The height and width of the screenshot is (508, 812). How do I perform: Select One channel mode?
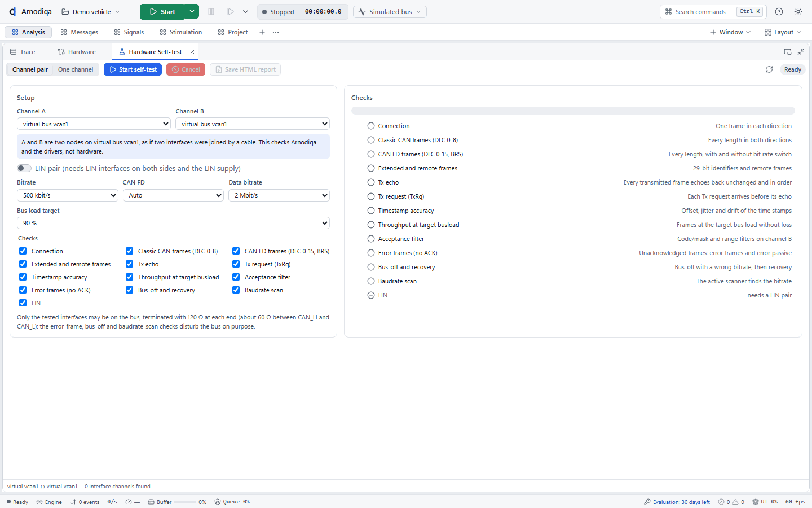pos(76,69)
